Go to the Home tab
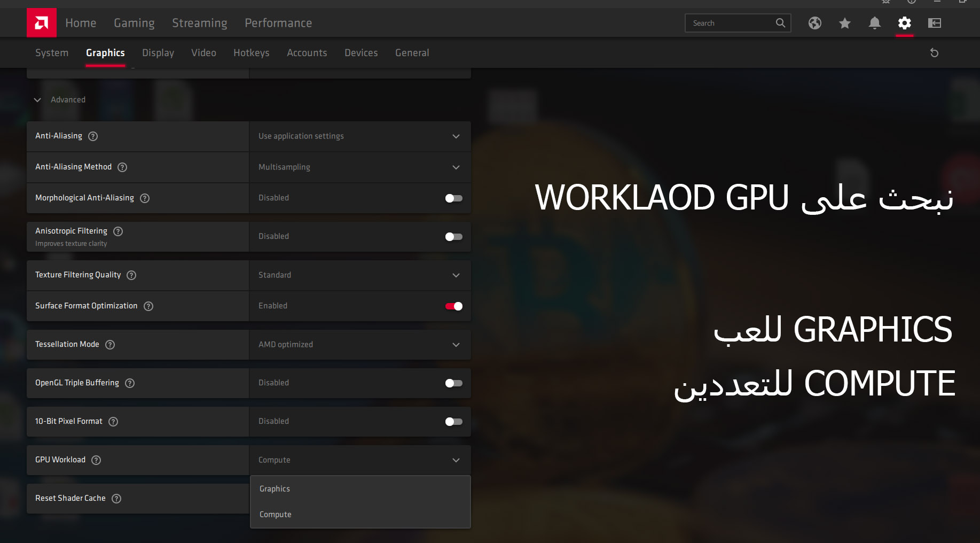 tap(81, 23)
